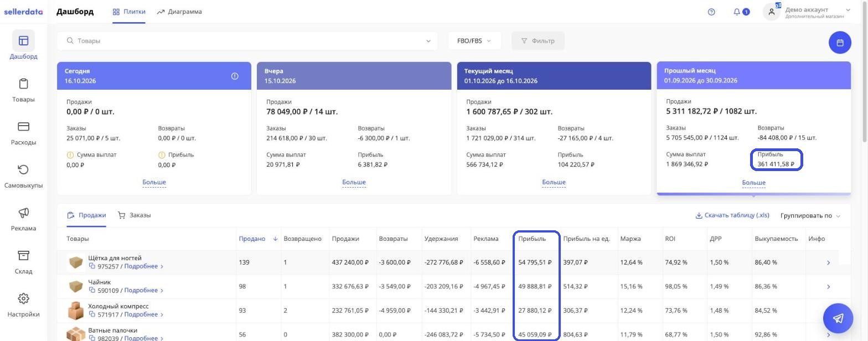This screenshot has height=341, width=868.
Task: Open the Склад sidebar section
Action: pyautogui.click(x=23, y=261)
